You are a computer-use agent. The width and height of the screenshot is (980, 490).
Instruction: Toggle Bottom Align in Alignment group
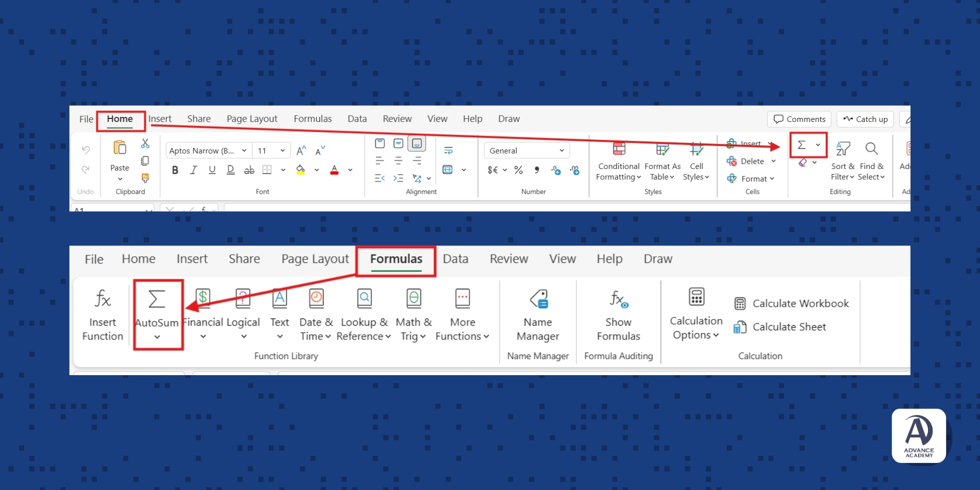pos(417,143)
